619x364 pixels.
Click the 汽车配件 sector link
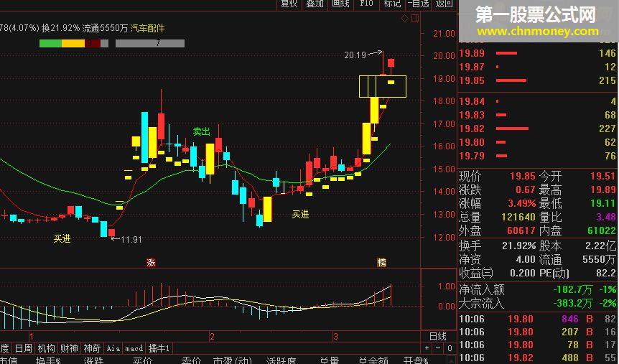(x=148, y=28)
